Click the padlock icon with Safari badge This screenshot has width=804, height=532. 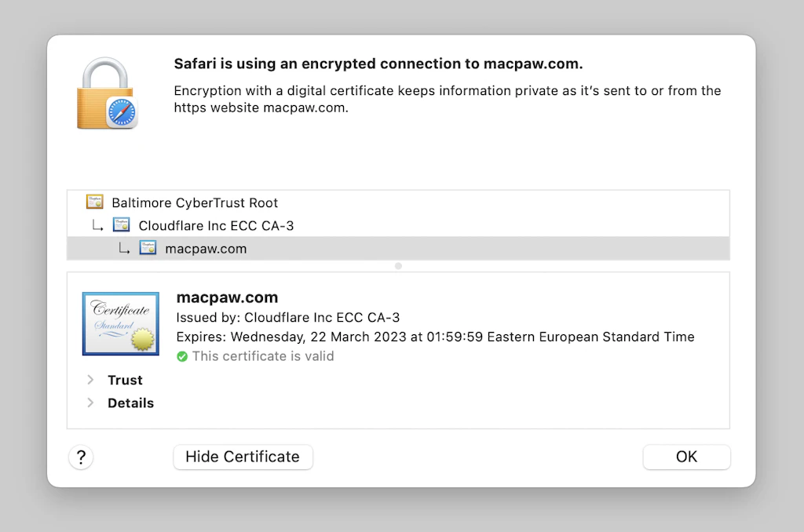[106, 93]
